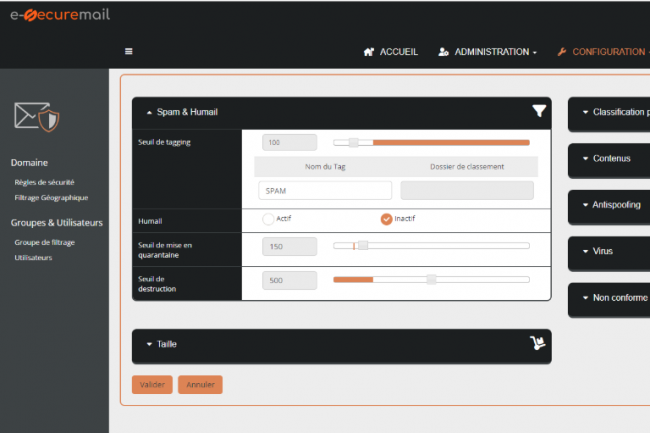Go to the Accueil menu item
This screenshot has height=433, width=650.
(x=398, y=52)
